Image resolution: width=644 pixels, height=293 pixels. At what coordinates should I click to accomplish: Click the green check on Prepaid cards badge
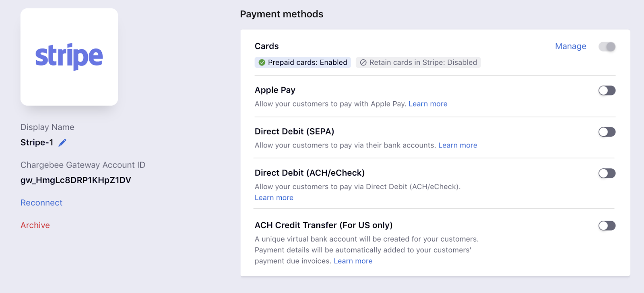coord(262,63)
